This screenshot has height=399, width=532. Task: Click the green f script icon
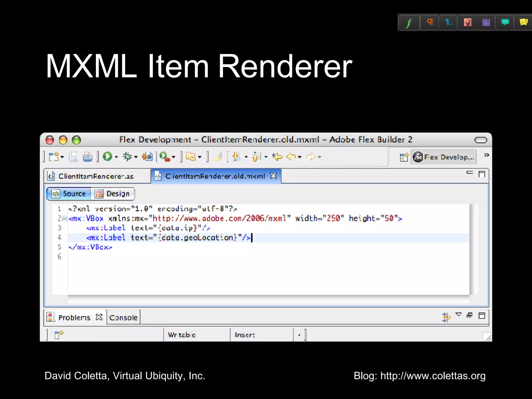point(409,23)
